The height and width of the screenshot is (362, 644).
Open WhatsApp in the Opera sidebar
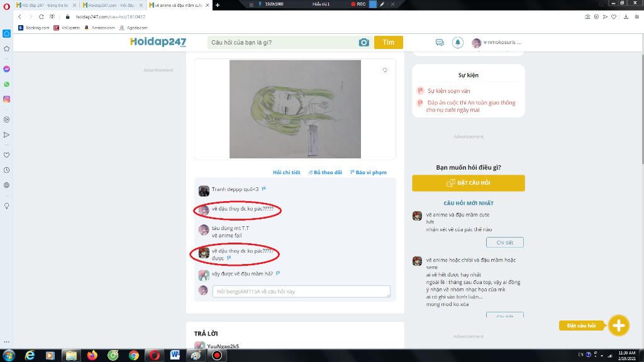click(6, 84)
